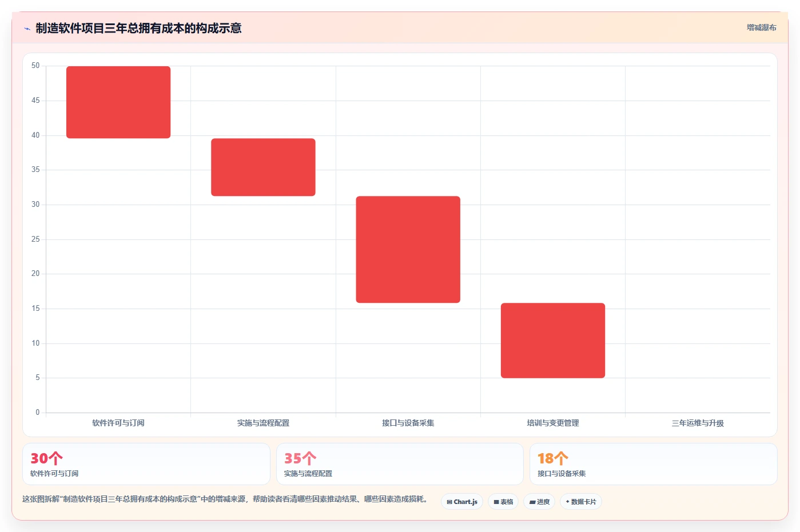Click the 表格 tag chip
Screen dimensions: 800x532
tap(503, 502)
